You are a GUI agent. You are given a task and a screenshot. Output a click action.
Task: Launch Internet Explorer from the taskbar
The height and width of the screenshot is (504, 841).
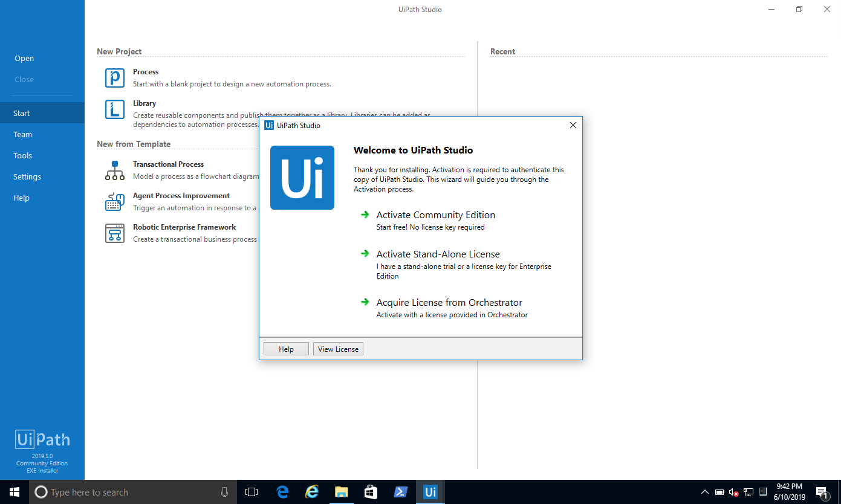click(312, 492)
